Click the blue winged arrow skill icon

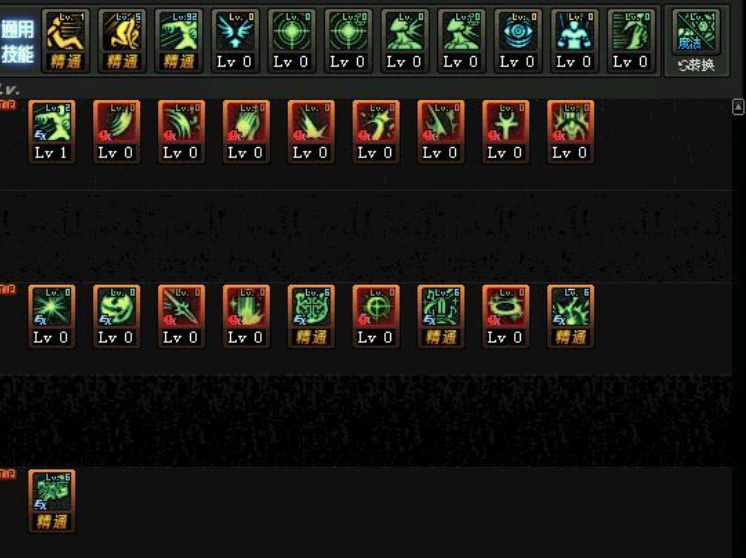pos(236,40)
